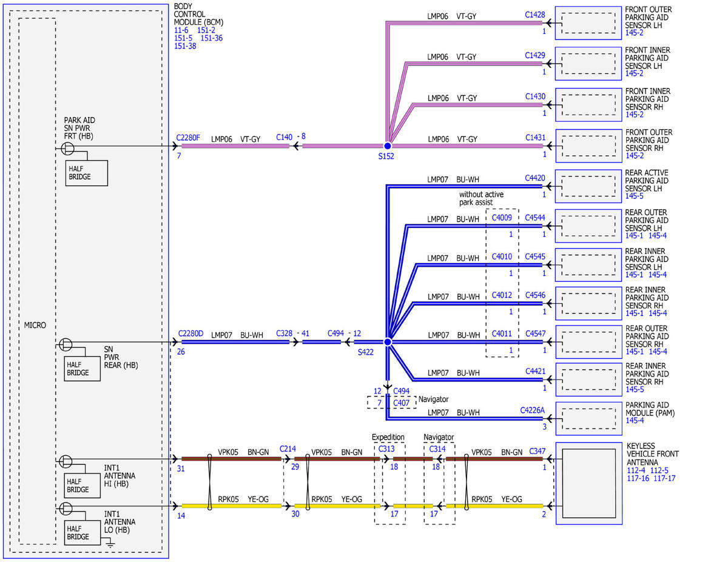
Task: Select the 'without active park assist' note
Action: 482,198
